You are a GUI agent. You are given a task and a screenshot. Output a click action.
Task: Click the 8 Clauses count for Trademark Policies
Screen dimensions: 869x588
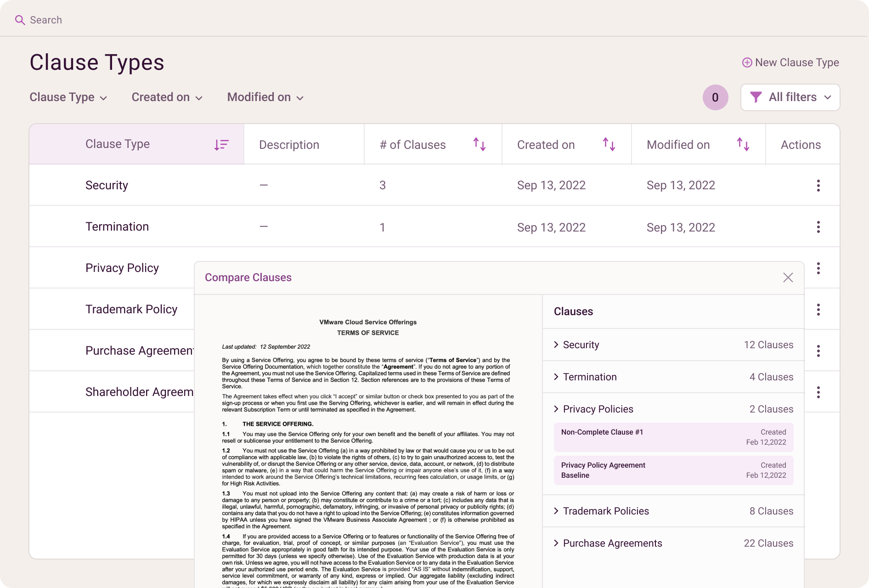771,511
